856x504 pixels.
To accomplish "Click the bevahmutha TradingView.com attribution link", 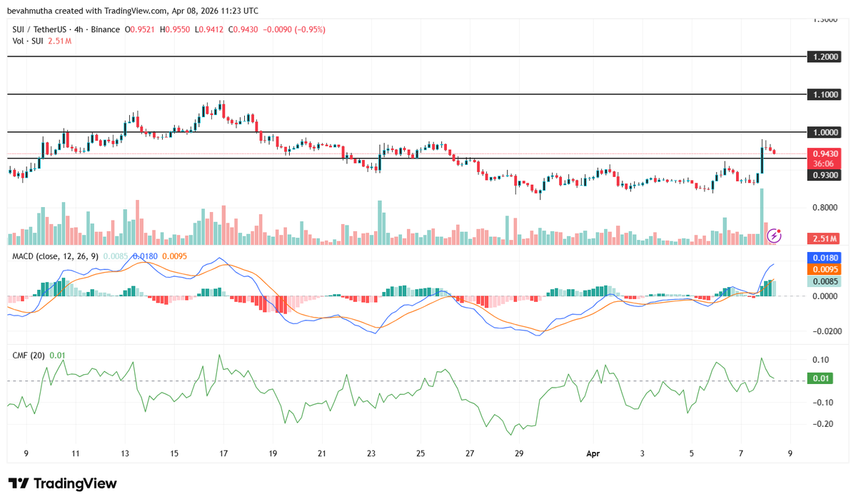I will point(86,10).
